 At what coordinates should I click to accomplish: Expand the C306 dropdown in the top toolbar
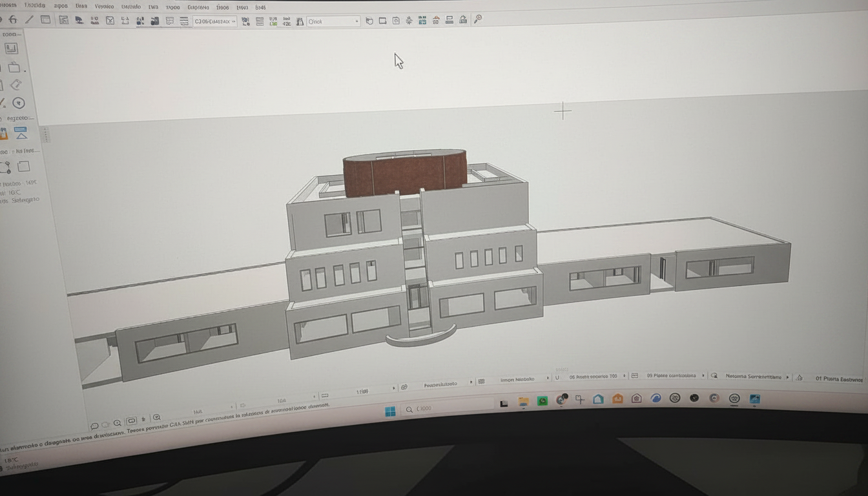point(214,21)
